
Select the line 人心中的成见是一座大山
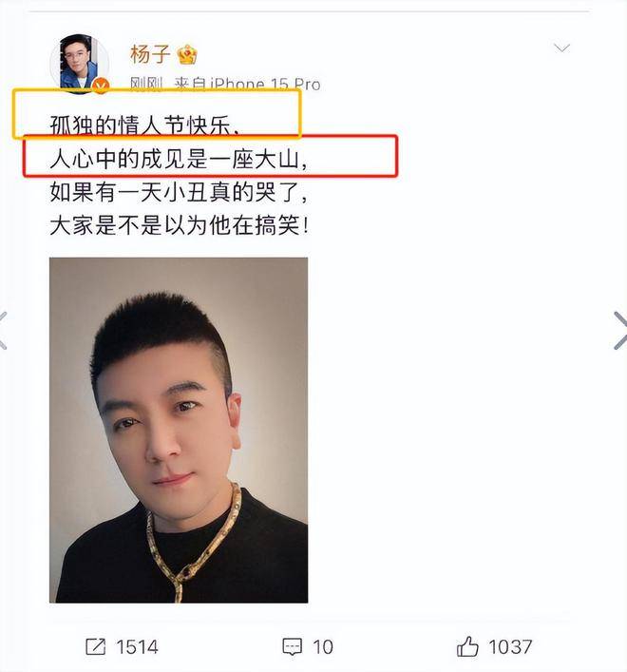(179, 159)
